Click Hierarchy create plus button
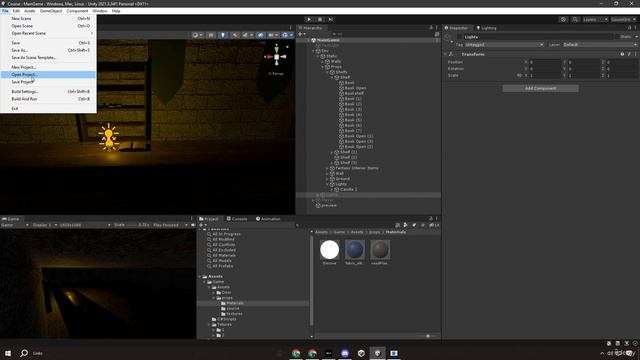The height and width of the screenshot is (360, 640). click(x=301, y=34)
